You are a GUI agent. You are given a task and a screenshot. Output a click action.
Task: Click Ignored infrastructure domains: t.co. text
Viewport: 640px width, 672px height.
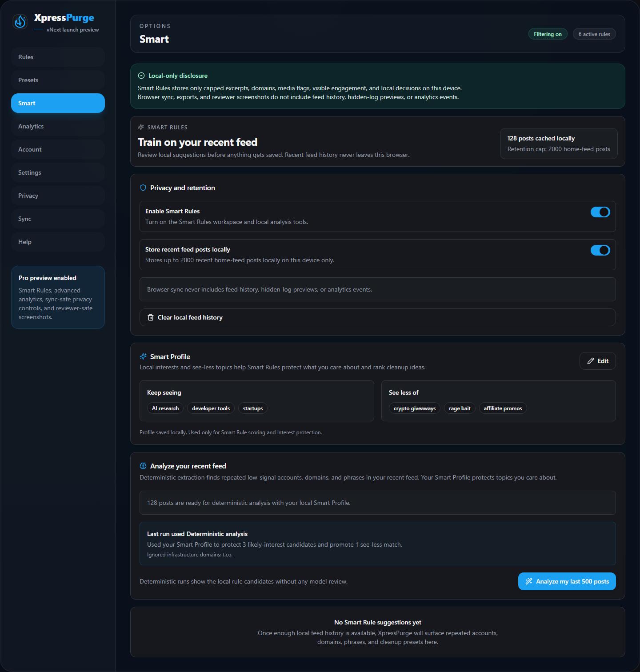(190, 555)
